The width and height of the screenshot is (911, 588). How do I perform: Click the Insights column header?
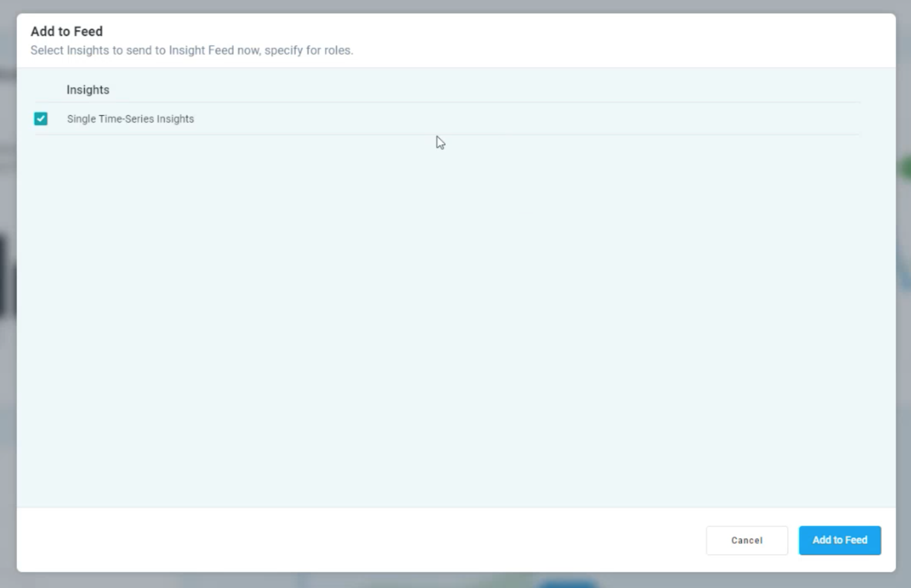(x=88, y=89)
